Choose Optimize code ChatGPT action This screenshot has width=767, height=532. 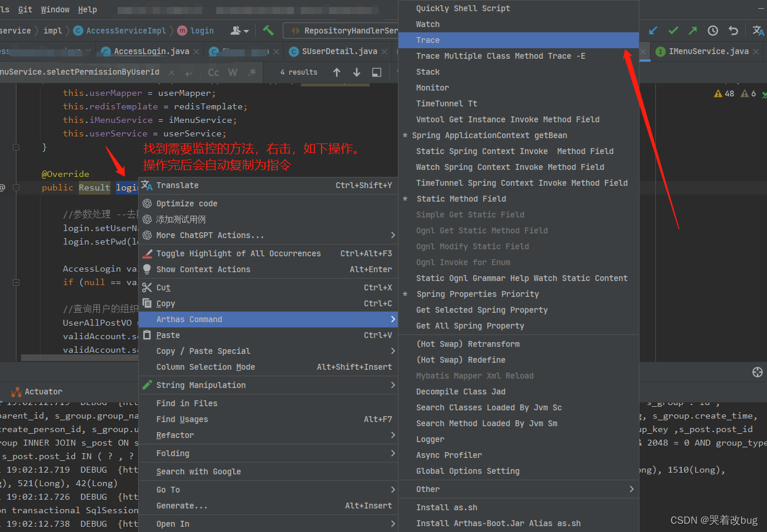pyautogui.click(x=268, y=203)
